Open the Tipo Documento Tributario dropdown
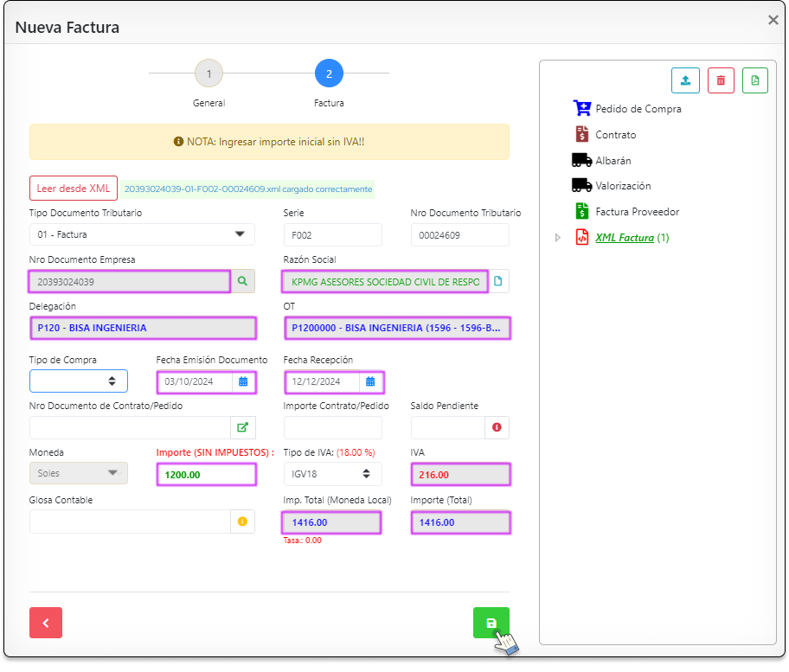 pos(142,234)
